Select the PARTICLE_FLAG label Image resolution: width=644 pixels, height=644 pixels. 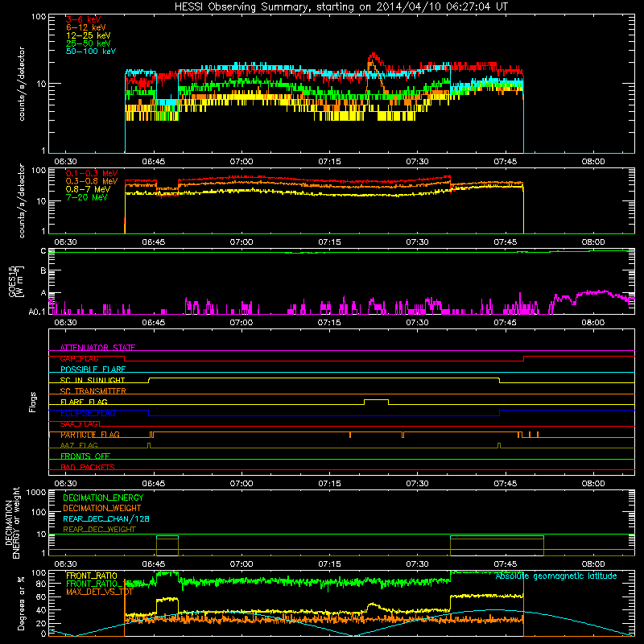(x=90, y=435)
